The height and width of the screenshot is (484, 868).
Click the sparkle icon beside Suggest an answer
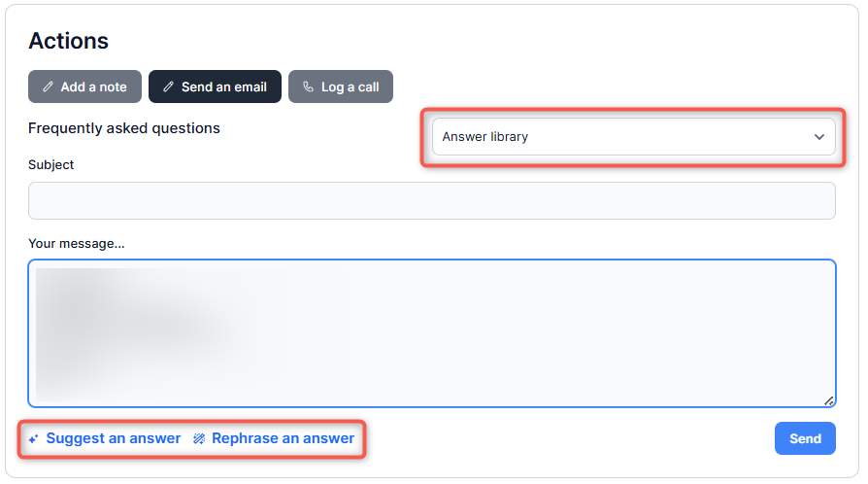34,439
